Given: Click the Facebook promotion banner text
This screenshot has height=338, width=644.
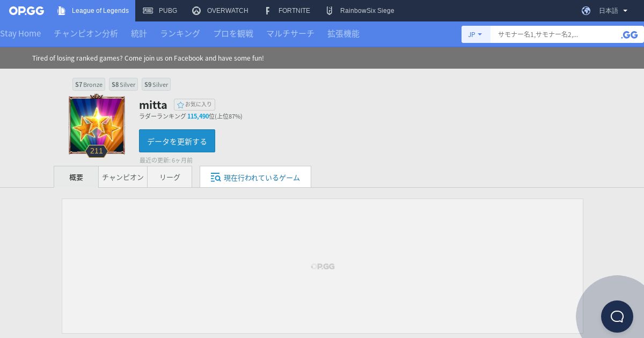Looking at the screenshot, I should point(148,58).
